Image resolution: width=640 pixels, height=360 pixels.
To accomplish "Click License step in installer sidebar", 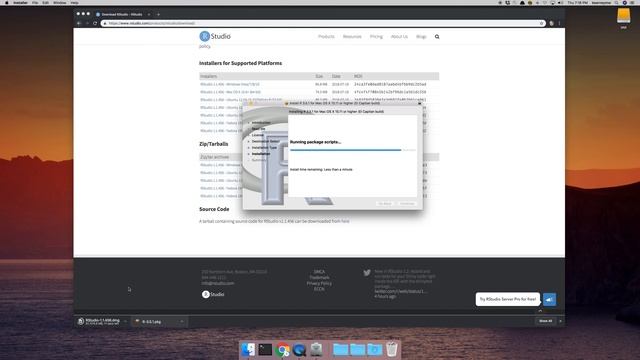I will click(x=258, y=135).
